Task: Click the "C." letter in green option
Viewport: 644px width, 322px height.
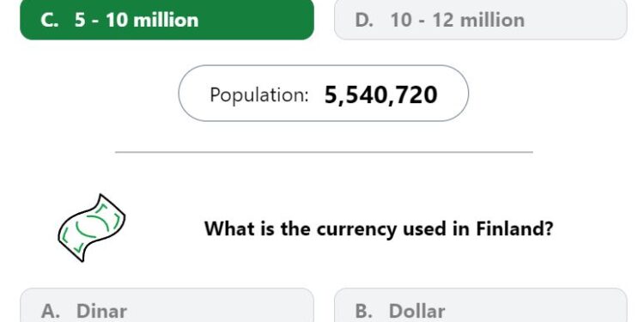Action: (50, 21)
